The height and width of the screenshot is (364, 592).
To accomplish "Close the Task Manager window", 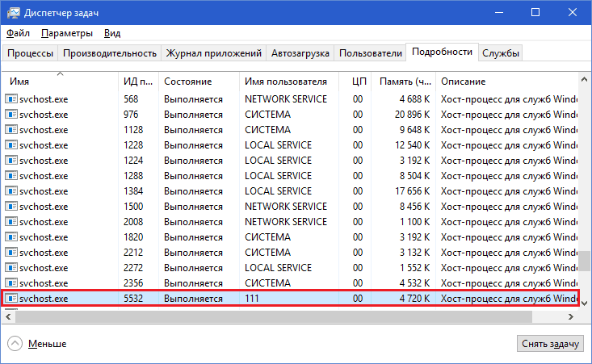I will coord(573,12).
